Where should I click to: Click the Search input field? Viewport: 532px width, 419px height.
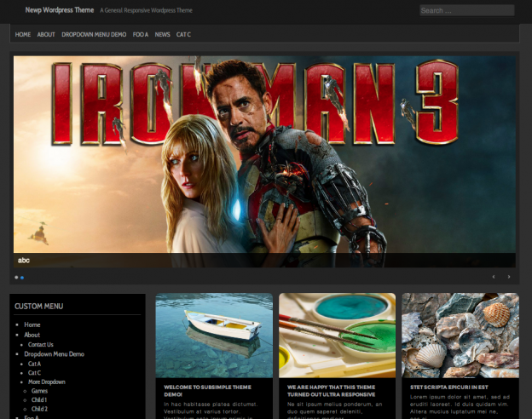pyautogui.click(x=467, y=10)
